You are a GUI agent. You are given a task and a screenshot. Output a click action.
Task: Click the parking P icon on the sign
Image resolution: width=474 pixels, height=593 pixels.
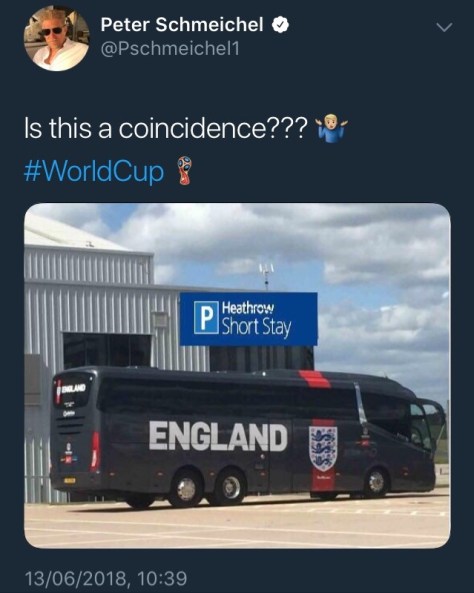(206, 318)
